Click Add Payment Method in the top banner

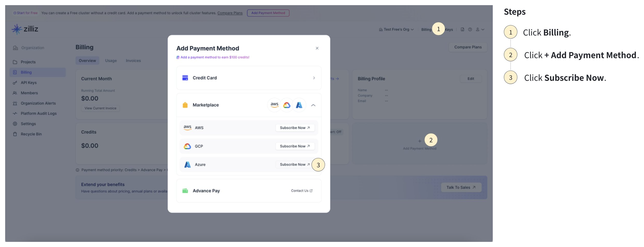tap(268, 13)
